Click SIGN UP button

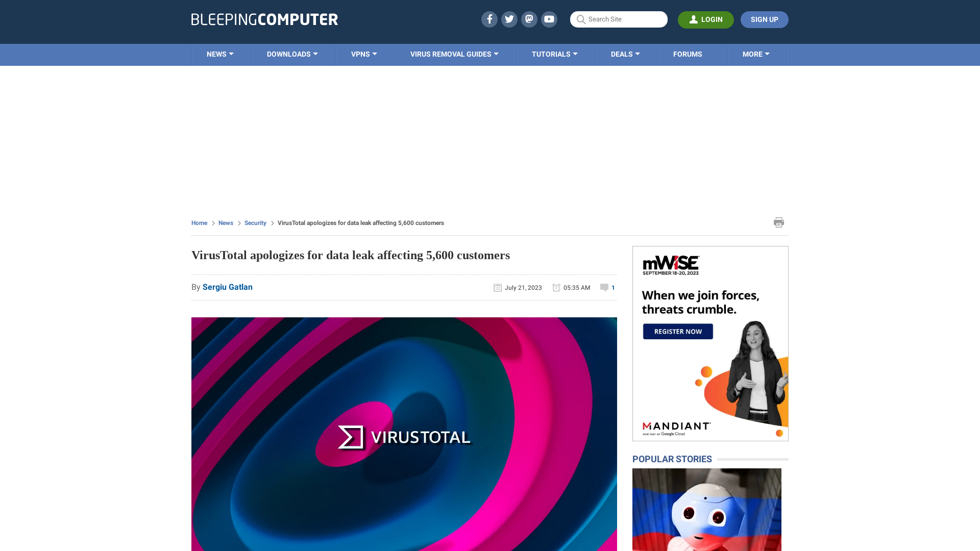pyautogui.click(x=764, y=19)
